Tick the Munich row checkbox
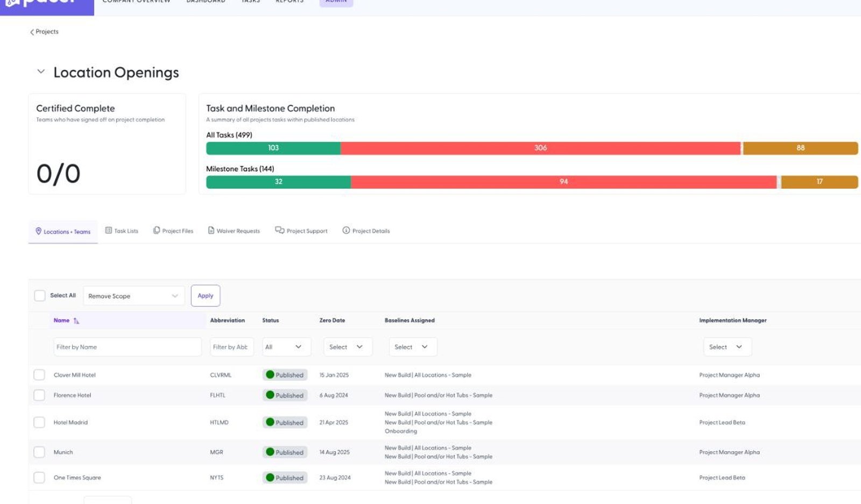861x504 pixels. coord(39,452)
